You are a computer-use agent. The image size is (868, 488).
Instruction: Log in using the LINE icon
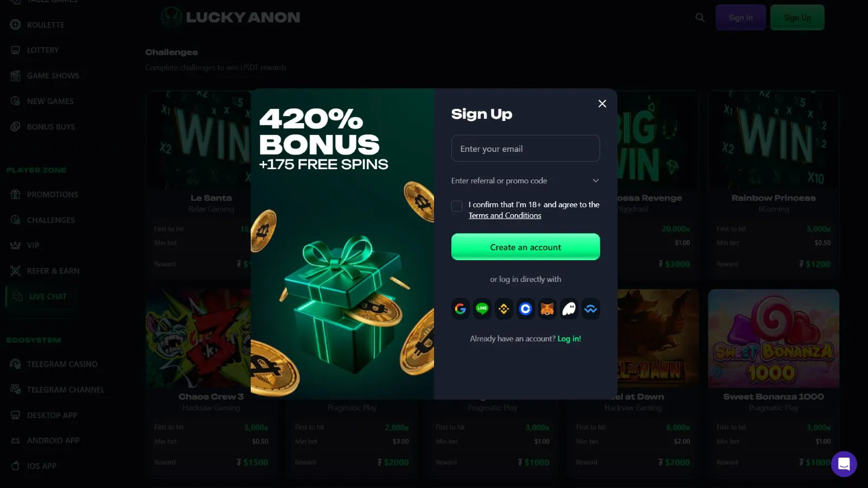(x=482, y=309)
